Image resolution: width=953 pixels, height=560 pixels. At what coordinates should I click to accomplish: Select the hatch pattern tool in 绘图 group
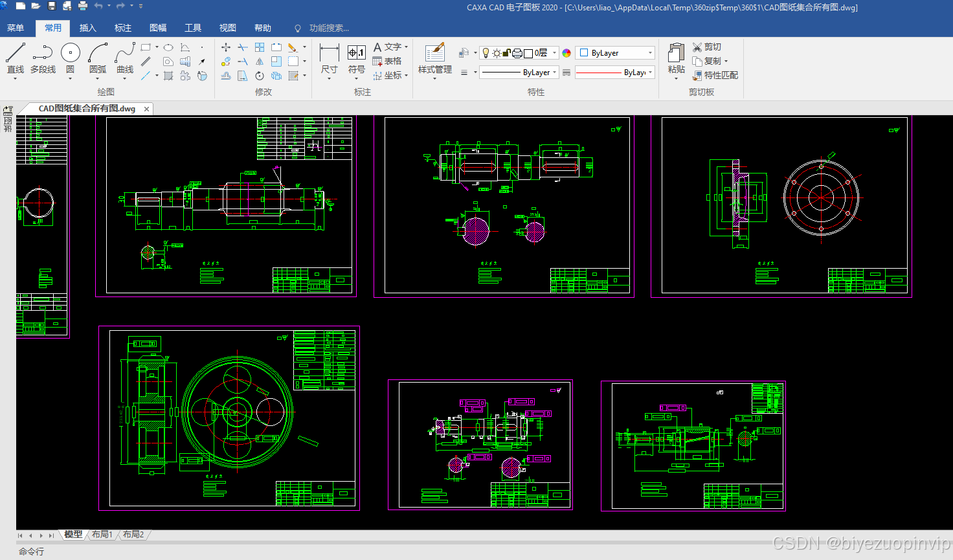[x=168, y=76]
